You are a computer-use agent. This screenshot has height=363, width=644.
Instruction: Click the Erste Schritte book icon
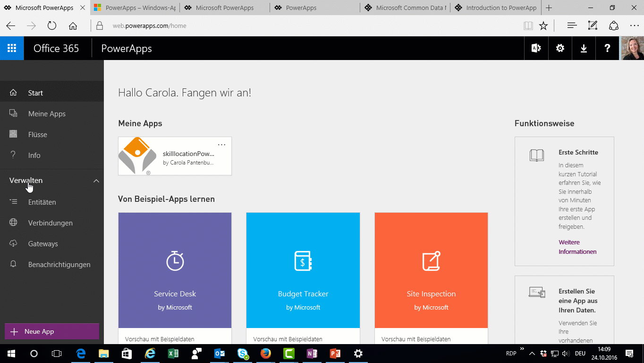(537, 156)
